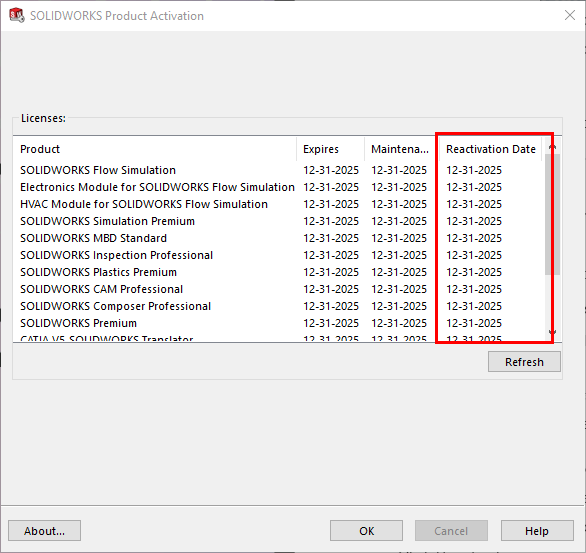
Task: Click Maintenance date for SOLIDWORKS Simulation Premium
Action: (x=399, y=221)
